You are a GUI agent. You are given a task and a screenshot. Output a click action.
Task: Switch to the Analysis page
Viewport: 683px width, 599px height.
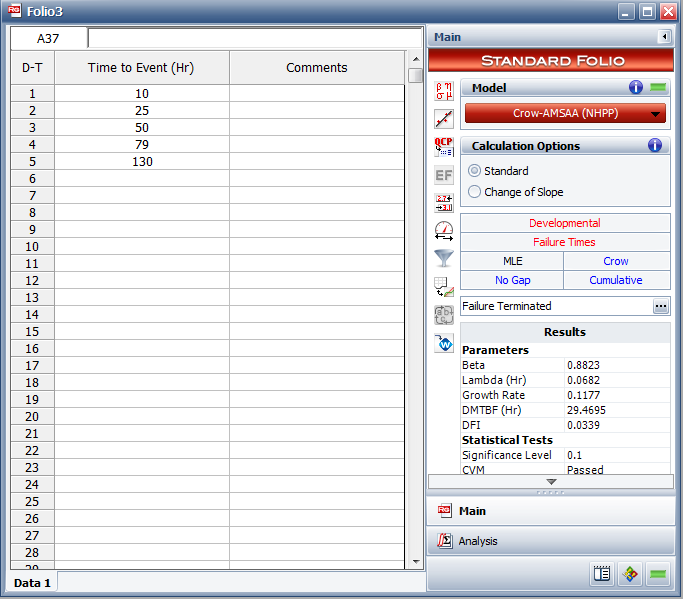[477, 541]
